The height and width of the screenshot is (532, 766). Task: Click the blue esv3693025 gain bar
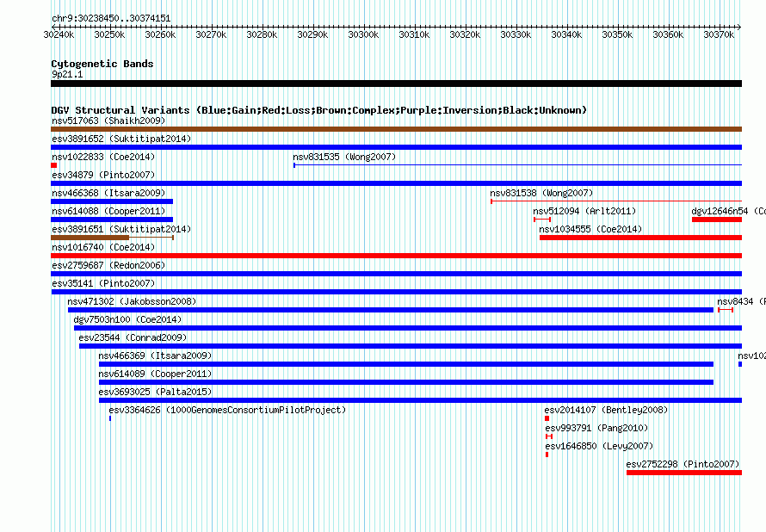click(x=420, y=400)
